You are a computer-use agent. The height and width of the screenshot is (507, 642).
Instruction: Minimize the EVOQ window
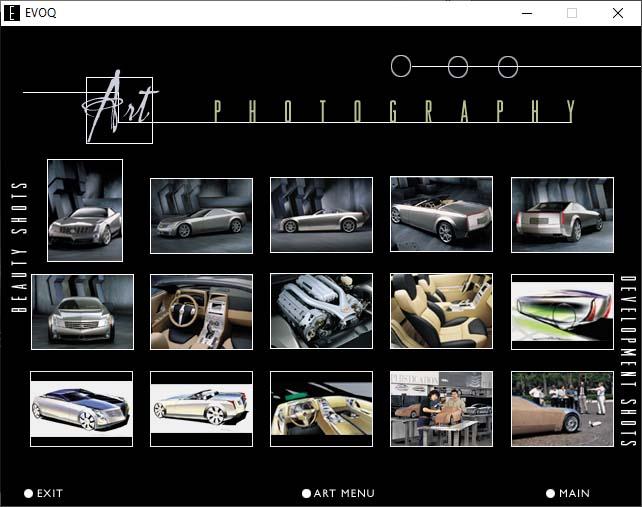click(x=527, y=13)
